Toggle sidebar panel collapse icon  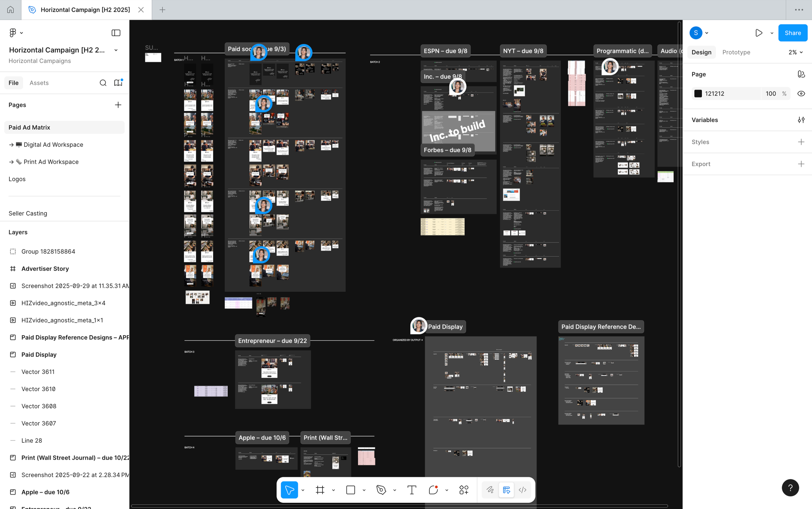point(116,33)
